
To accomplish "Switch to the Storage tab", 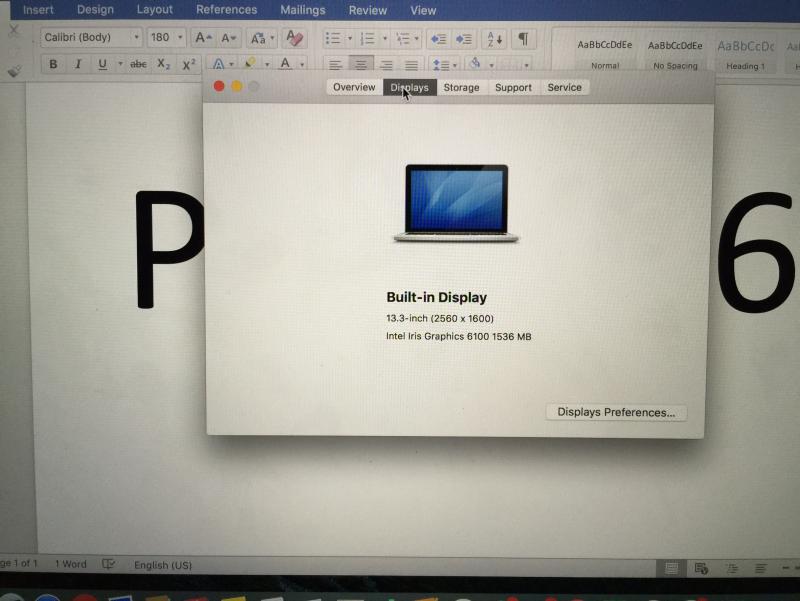I will (461, 87).
